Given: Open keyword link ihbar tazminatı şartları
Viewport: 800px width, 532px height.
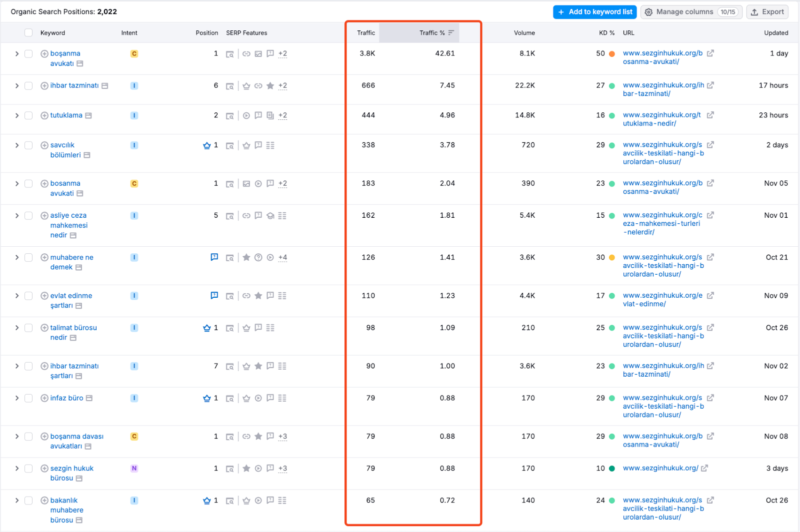Looking at the screenshot, I should 74,371.
